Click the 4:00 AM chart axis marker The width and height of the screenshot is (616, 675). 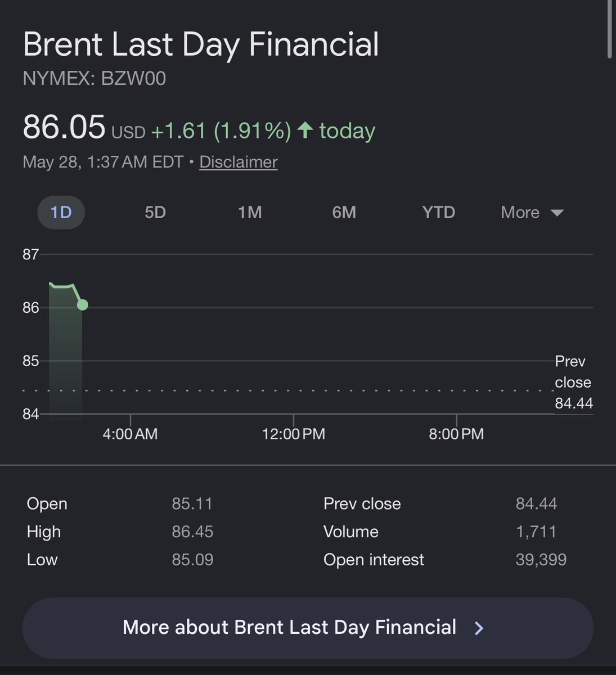[x=130, y=434]
